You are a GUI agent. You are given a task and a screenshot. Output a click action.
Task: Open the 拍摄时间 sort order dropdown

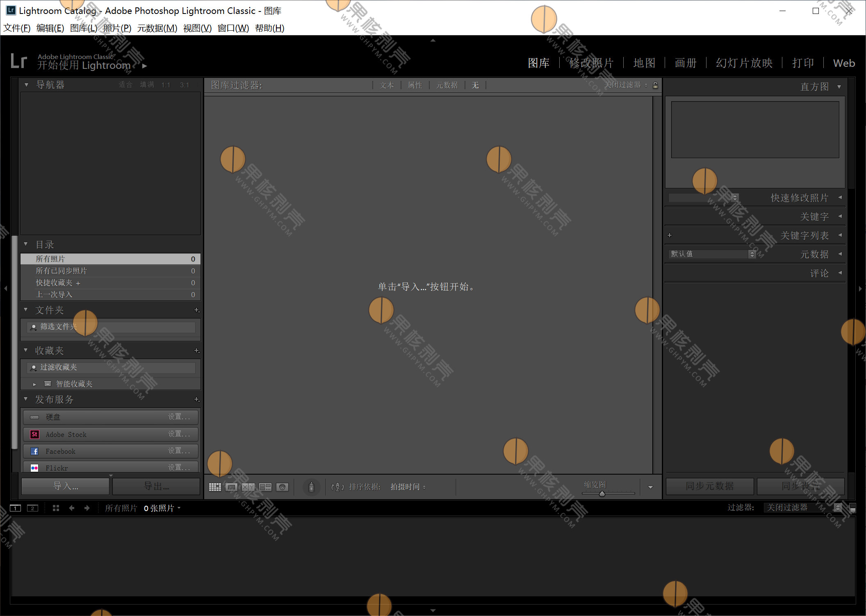click(x=408, y=487)
